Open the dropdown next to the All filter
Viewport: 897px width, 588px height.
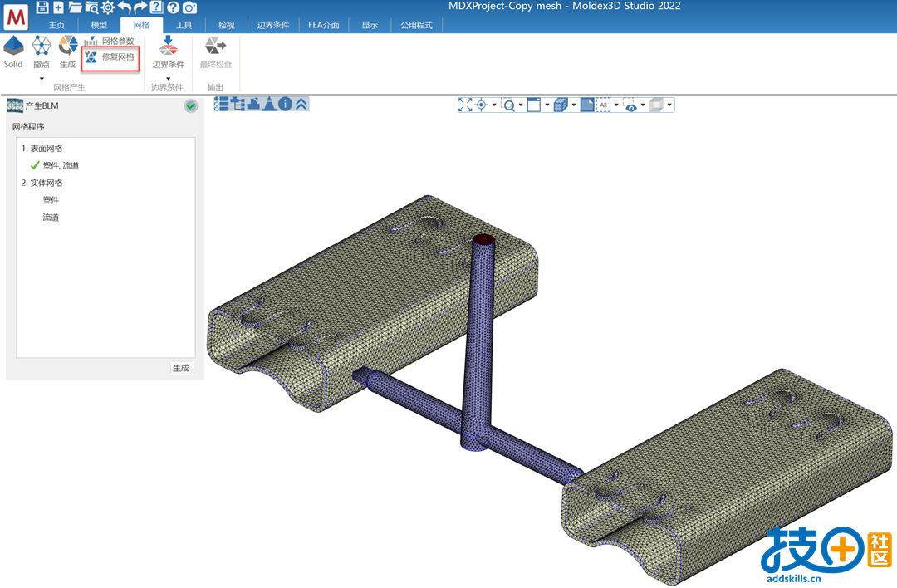pyautogui.click(x=616, y=105)
